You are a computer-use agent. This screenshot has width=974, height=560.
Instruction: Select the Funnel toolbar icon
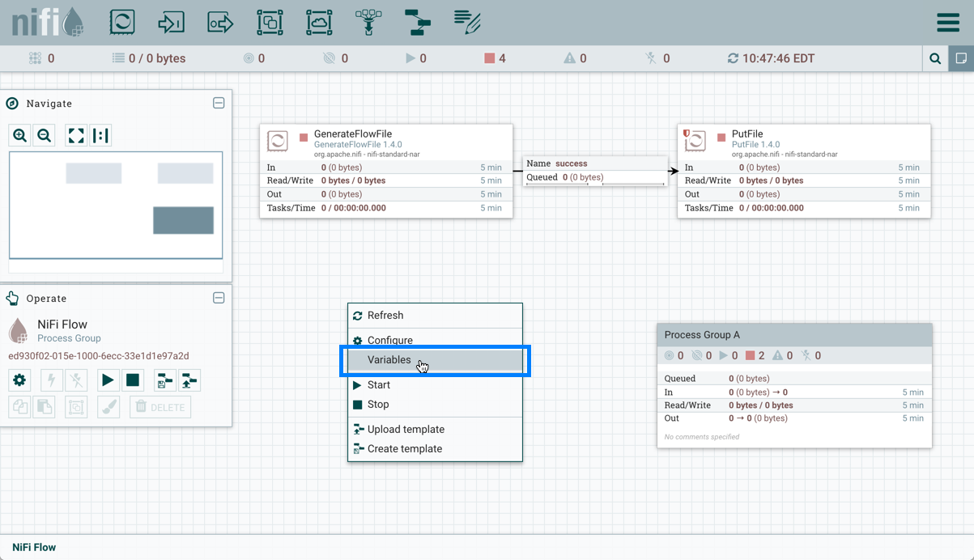point(368,22)
